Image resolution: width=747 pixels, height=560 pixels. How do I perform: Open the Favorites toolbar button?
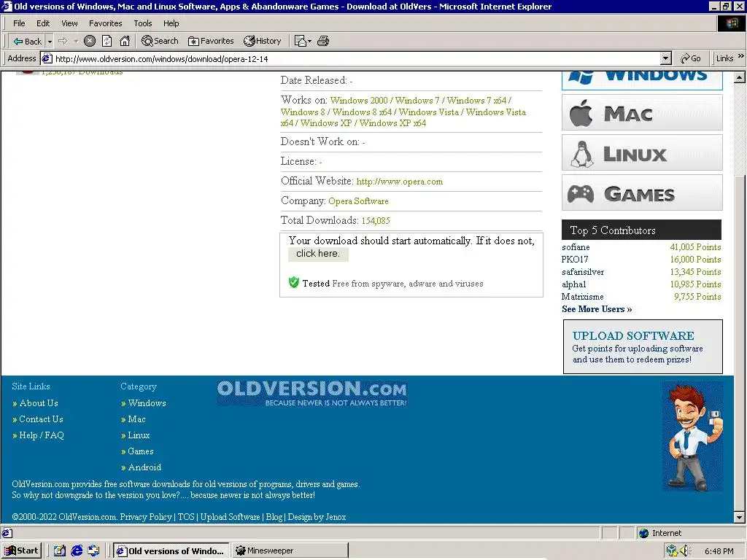tap(211, 42)
